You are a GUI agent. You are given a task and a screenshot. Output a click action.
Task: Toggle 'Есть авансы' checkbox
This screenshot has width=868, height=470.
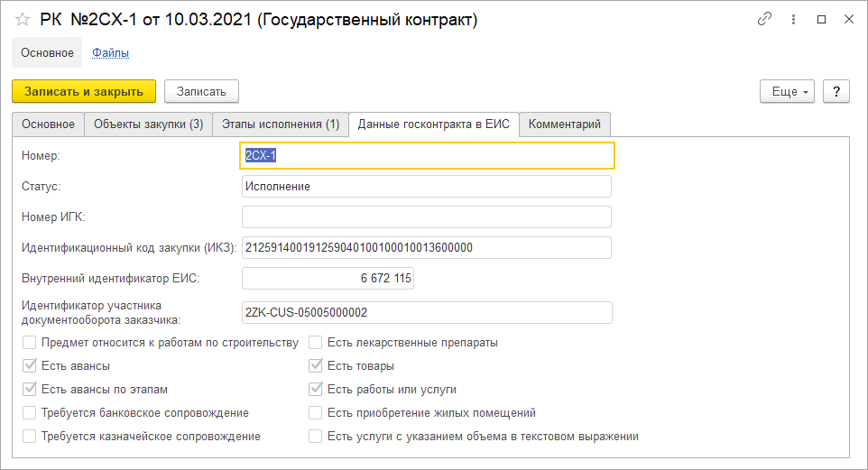point(30,366)
